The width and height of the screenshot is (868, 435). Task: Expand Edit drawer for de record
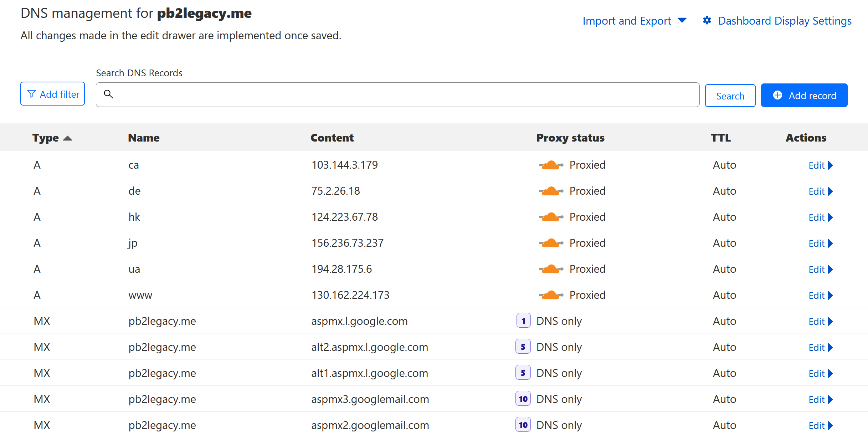(x=820, y=191)
